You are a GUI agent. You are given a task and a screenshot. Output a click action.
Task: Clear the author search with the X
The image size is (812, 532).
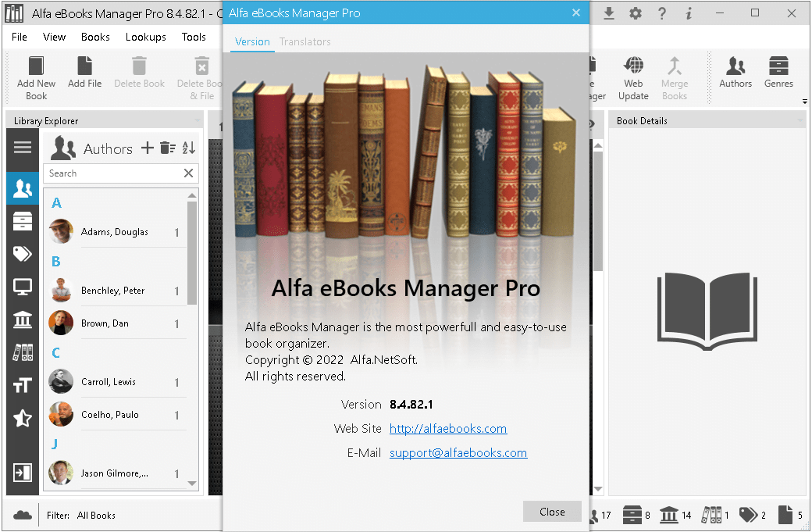[x=188, y=173]
